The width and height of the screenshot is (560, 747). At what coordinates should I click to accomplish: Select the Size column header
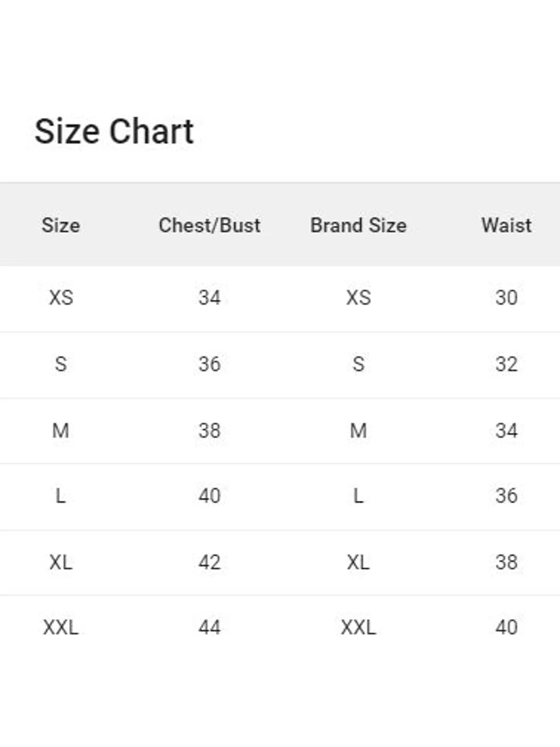pyautogui.click(x=61, y=225)
